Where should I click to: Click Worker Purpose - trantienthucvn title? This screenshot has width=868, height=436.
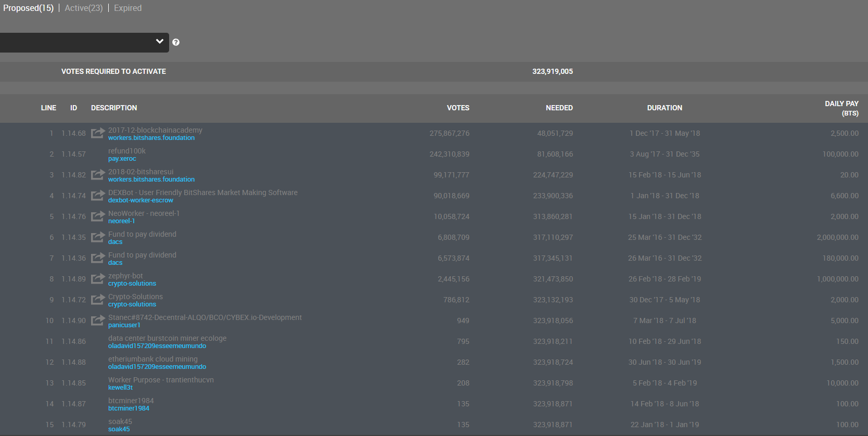[x=161, y=380]
